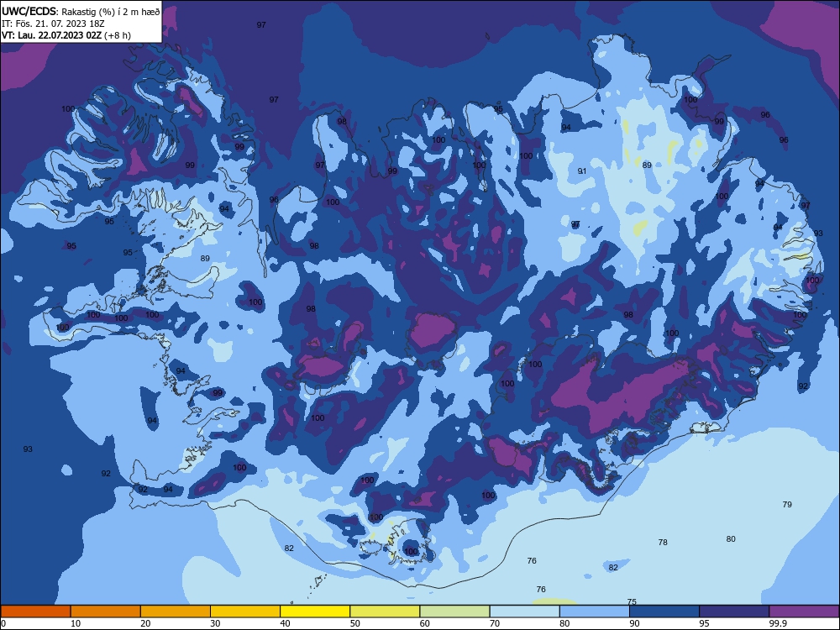Image resolution: width=840 pixels, height=630 pixels.
Task: Pick the medium blue 80–90 legend swatch
Action: [x=595, y=612]
